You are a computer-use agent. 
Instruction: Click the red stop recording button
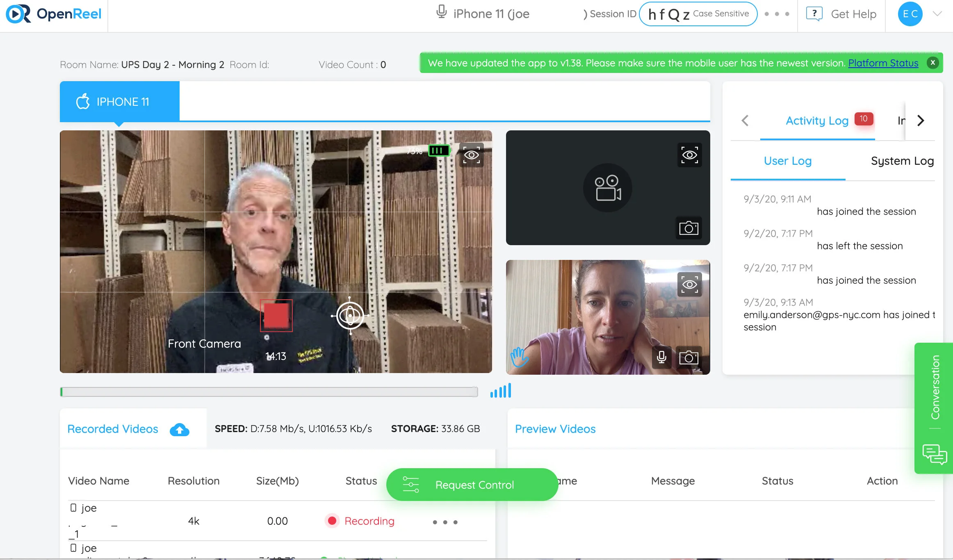276,315
